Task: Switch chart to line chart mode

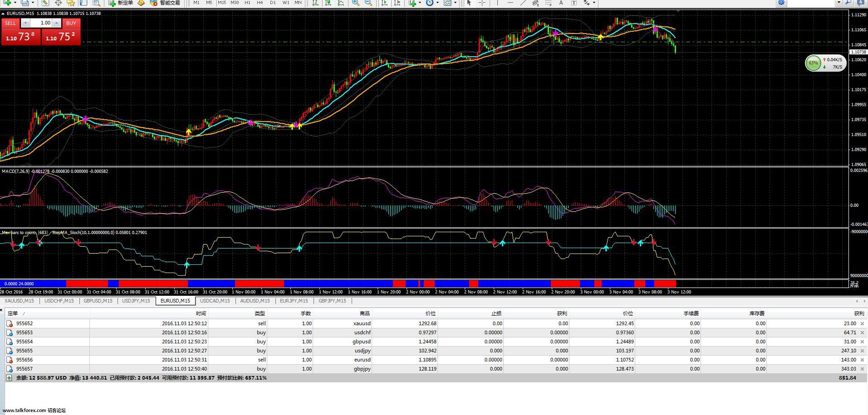Action: pyautogui.click(x=340, y=2)
